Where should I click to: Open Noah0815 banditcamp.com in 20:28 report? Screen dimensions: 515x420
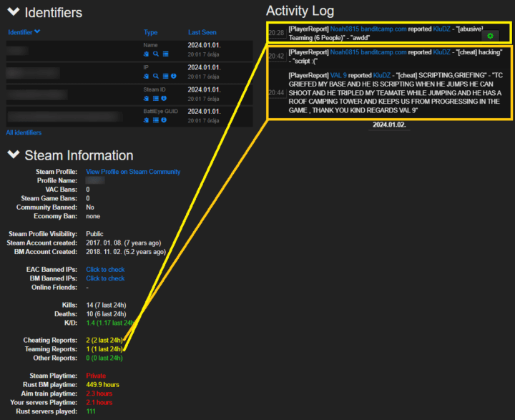(x=368, y=29)
